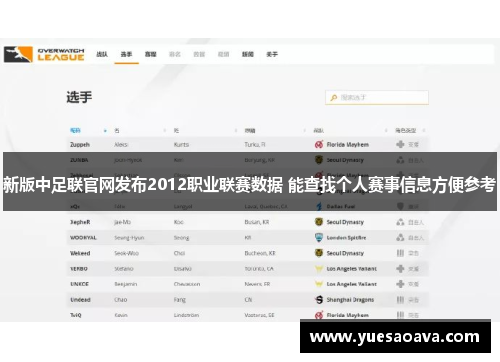The width and height of the screenshot is (500, 362).
Task: Click hometown Toronto, CA cell
Action: (x=259, y=269)
